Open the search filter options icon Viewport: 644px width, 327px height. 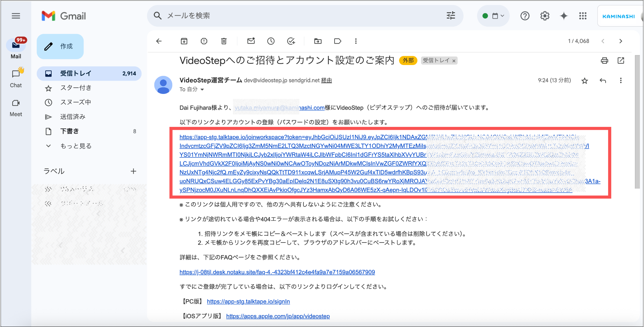(x=451, y=16)
